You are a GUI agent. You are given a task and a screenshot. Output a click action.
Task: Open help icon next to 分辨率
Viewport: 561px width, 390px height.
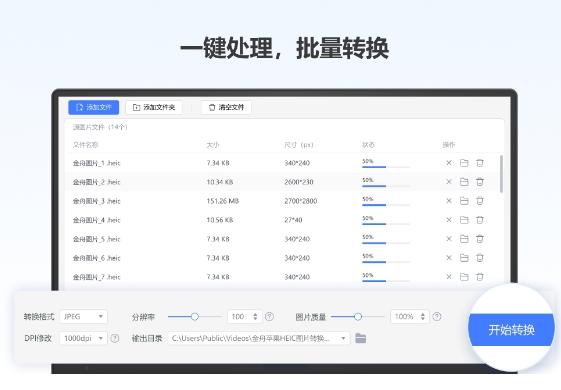(269, 317)
